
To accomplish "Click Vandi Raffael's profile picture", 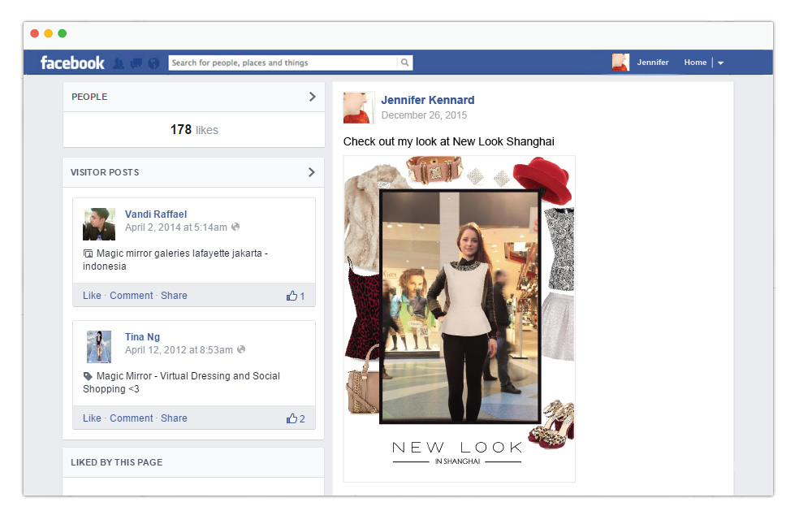I will [x=99, y=224].
